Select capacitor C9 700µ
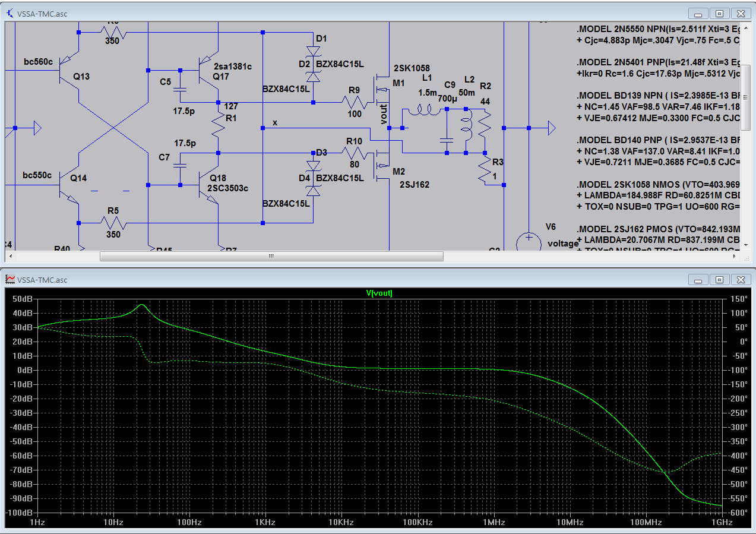756x534 pixels. click(446, 141)
